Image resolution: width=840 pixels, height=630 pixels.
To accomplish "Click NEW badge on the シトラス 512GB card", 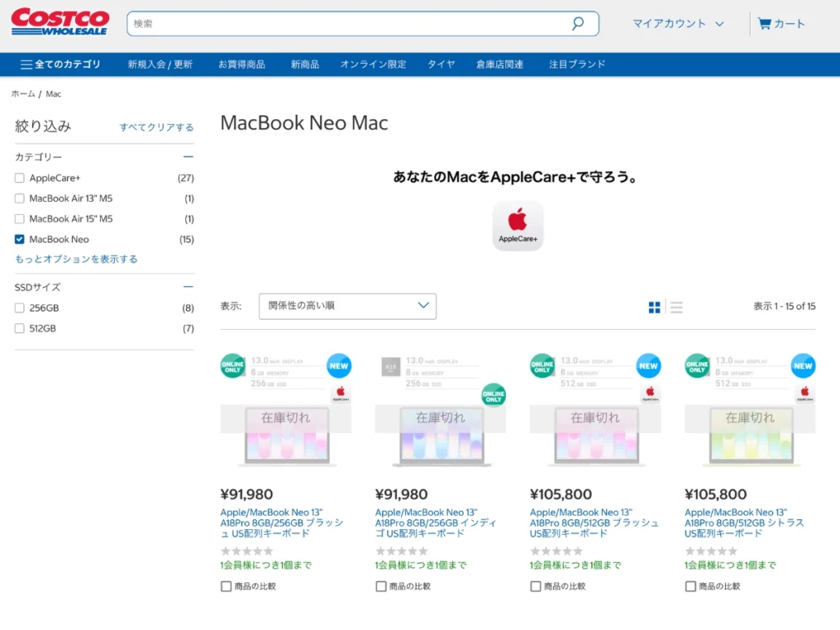I will [x=803, y=366].
